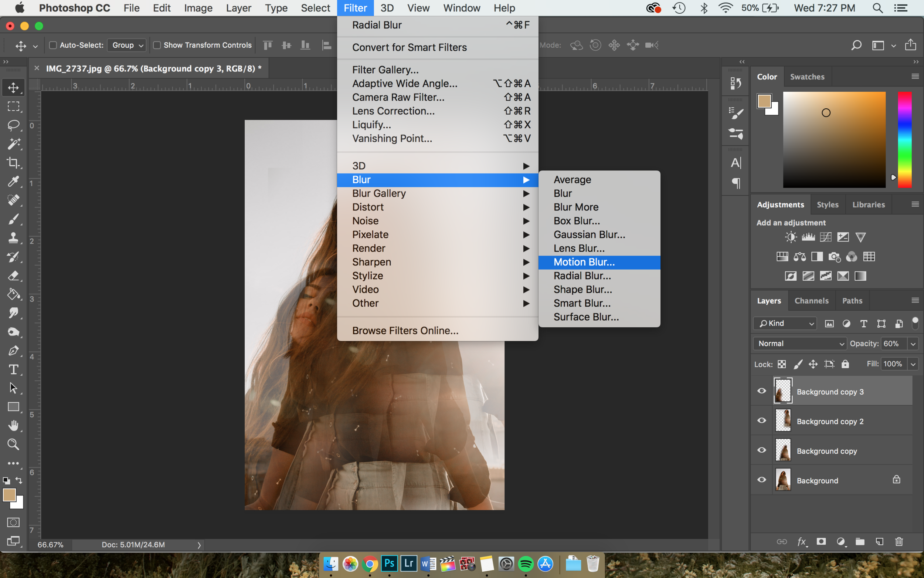
Task: Toggle lock transparent pixels
Action: pos(782,364)
